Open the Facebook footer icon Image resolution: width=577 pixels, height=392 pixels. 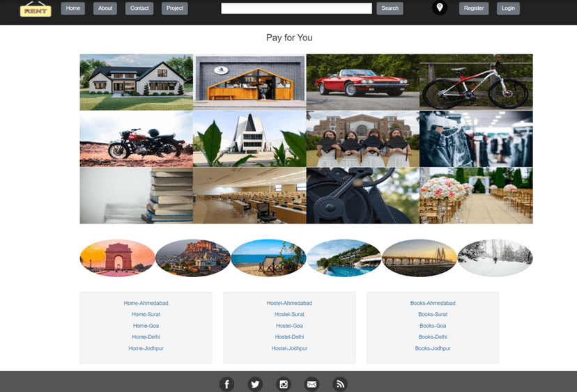point(226,384)
